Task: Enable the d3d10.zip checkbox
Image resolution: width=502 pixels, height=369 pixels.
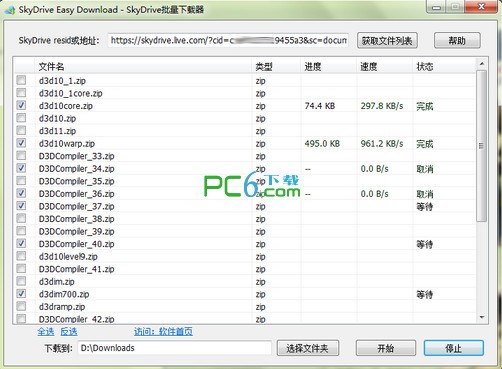Action: pyautogui.click(x=21, y=118)
